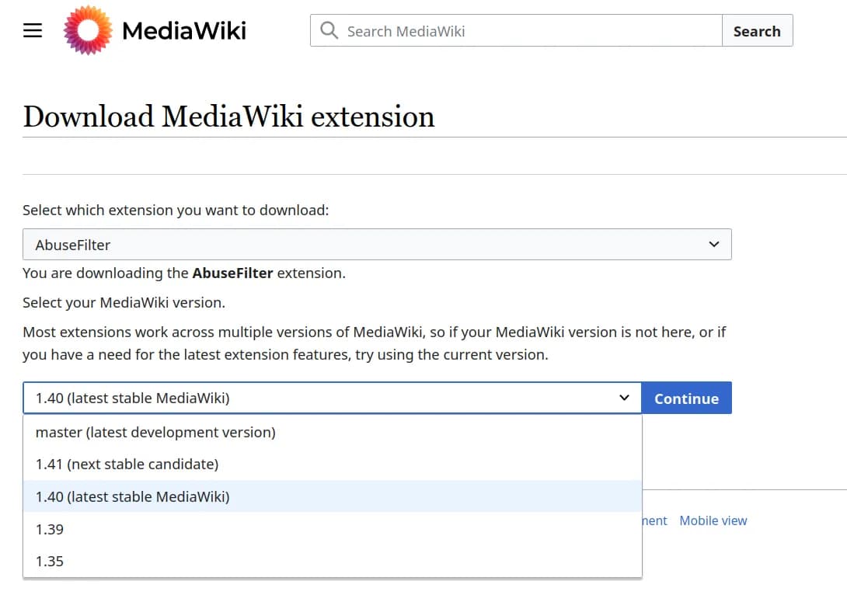Click the Search button
The height and width of the screenshot is (616, 847).
click(x=757, y=30)
